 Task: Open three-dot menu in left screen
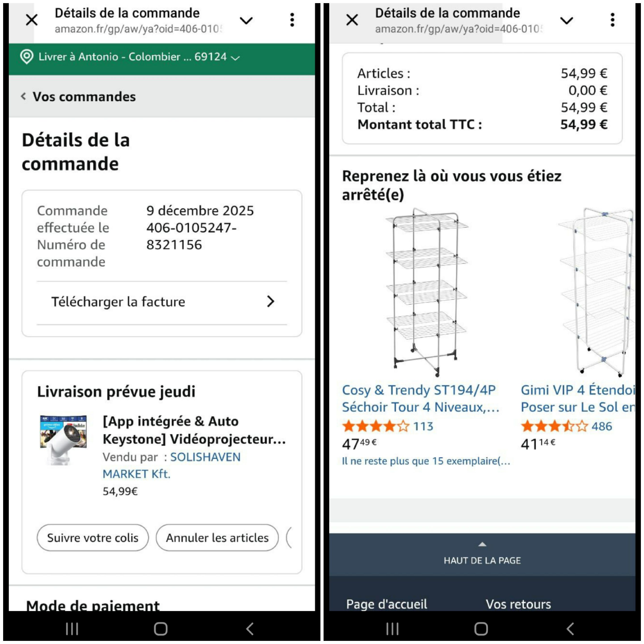[292, 20]
